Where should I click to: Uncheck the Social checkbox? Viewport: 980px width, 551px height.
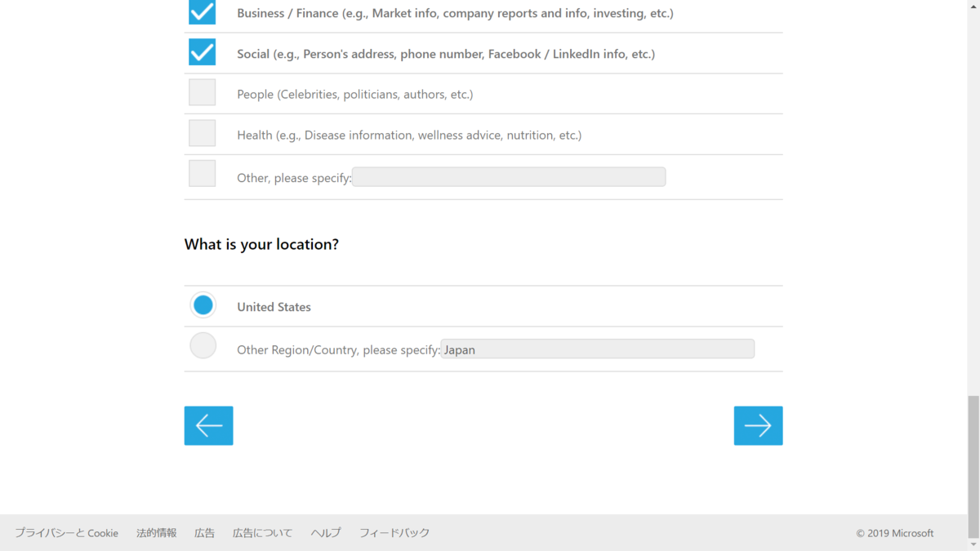[x=202, y=52]
